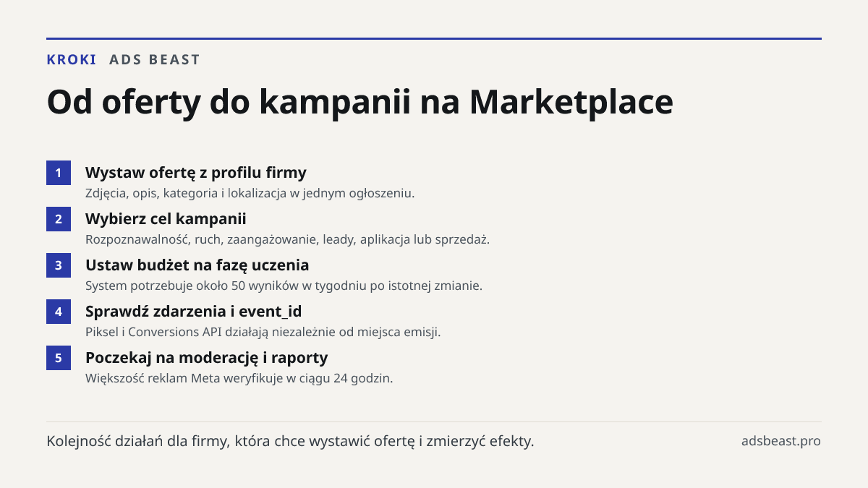Select the step number 5 badge
The height and width of the screenshot is (488, 868).
(x=59, y=358)
